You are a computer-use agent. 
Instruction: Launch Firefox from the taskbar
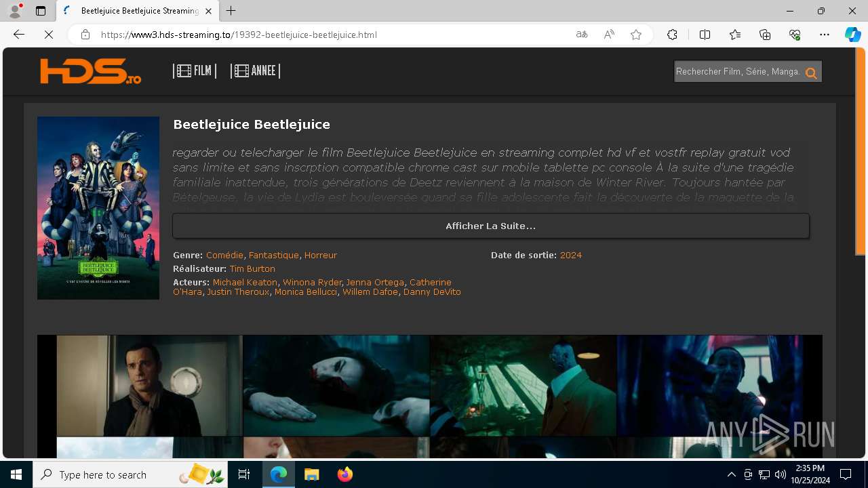[344, 474]
